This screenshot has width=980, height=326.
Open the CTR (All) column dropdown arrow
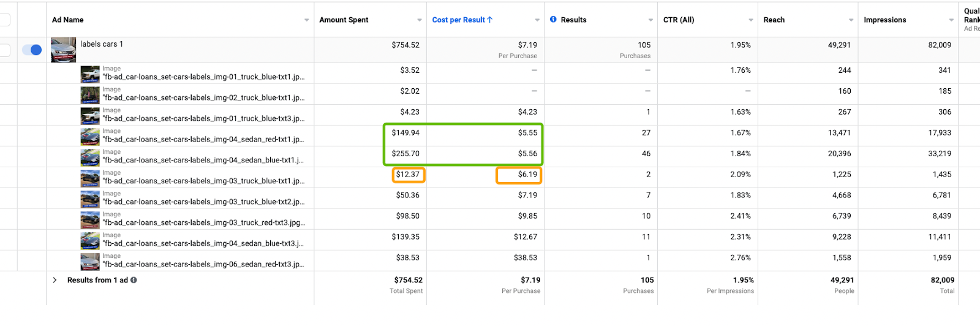(x=751, y=20)
